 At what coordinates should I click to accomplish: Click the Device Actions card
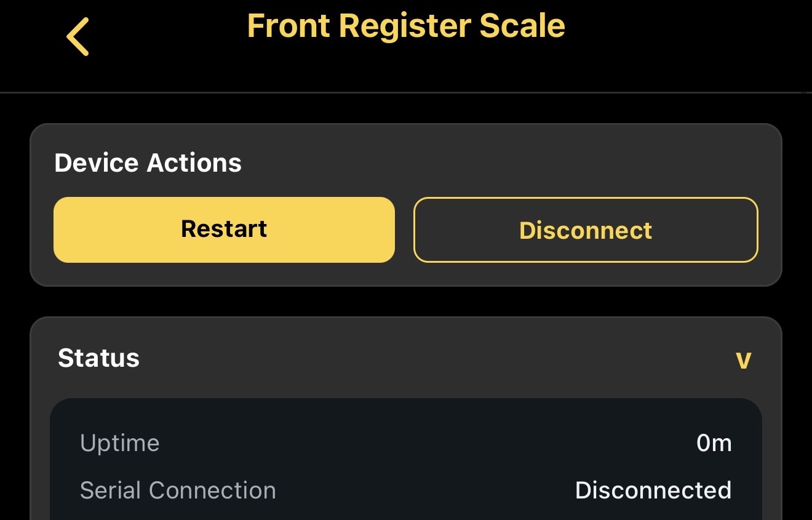[405, 204]
